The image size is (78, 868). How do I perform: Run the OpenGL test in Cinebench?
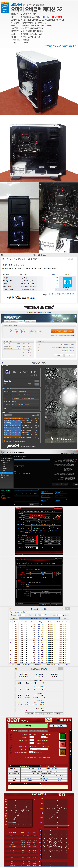tap(37, 381)
